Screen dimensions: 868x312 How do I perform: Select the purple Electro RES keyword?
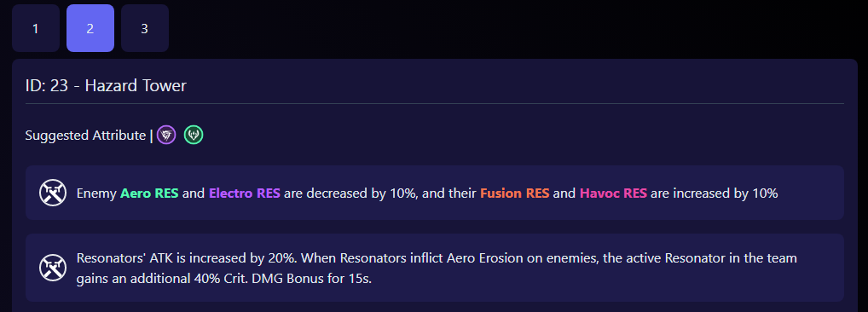pyautogui.click(x=244, y=194)
